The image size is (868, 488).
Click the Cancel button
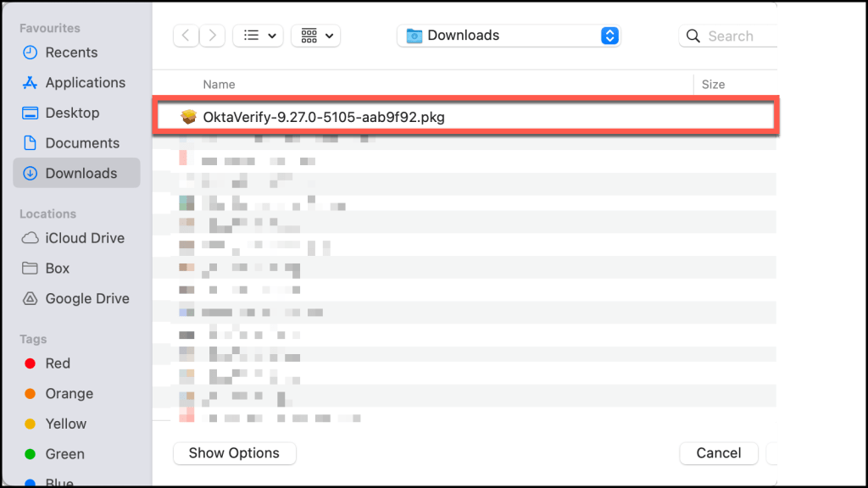(718, 453)
